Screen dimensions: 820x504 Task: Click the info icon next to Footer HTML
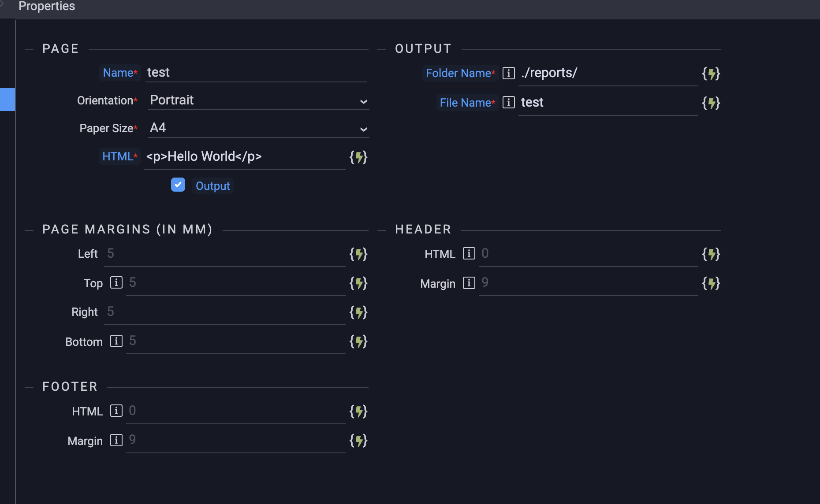[x=116, y=411]
